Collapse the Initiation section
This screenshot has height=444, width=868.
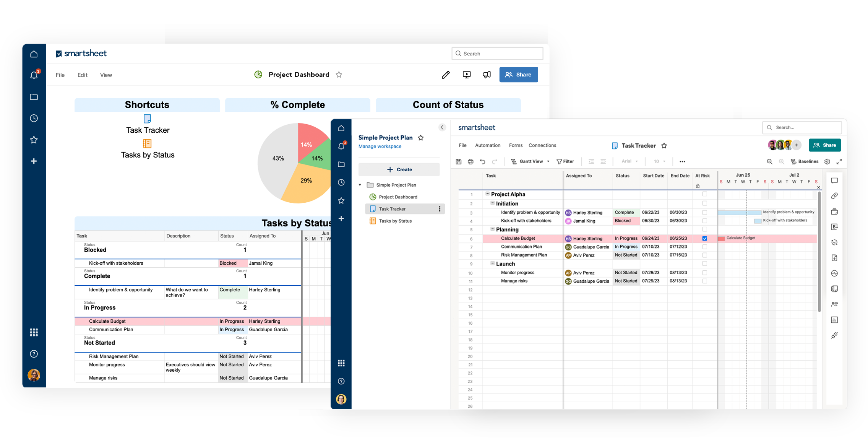[x=492, y=203]
